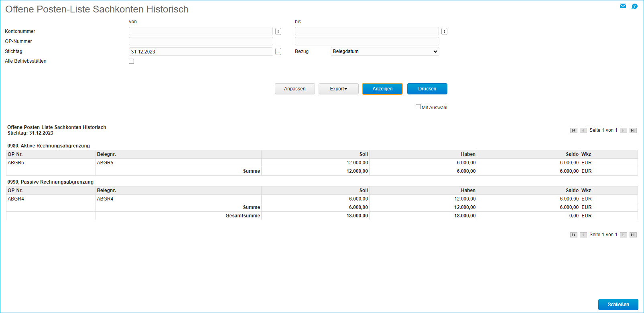Go to previous page in bottom pager

[583, 235]
